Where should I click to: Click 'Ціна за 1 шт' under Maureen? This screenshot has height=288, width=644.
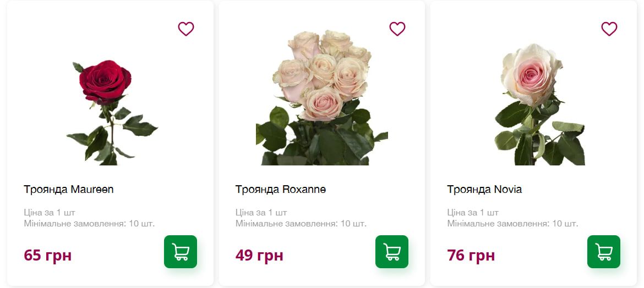(x=50, y=212)
